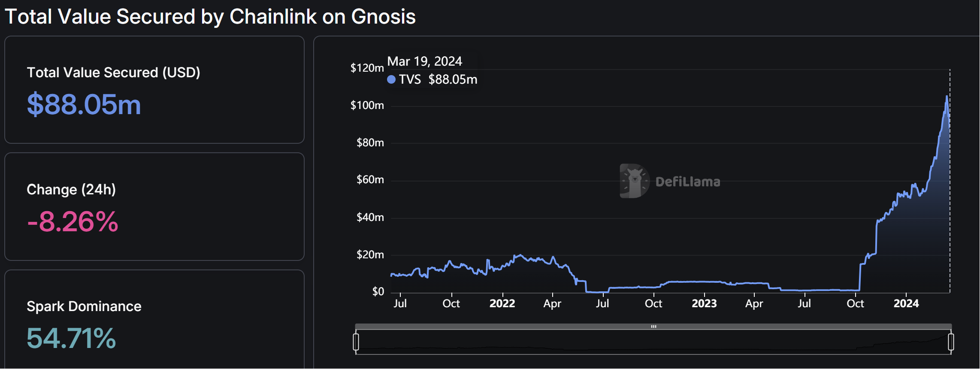980x369 pixels.
Task: Grab the right range slider handle
Action: pos(951,342)
